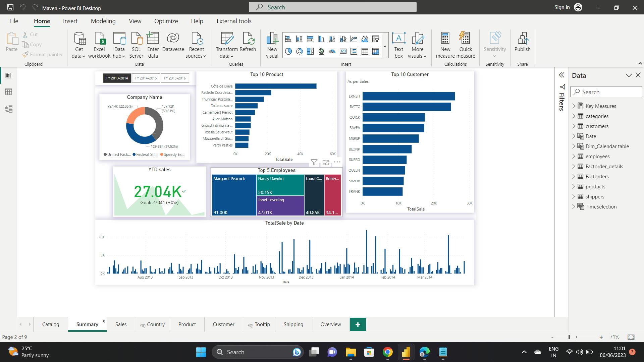Viewport: 644px width, 362px height.
Task: Open Dataverse connector
Action: tap(173, 43)
